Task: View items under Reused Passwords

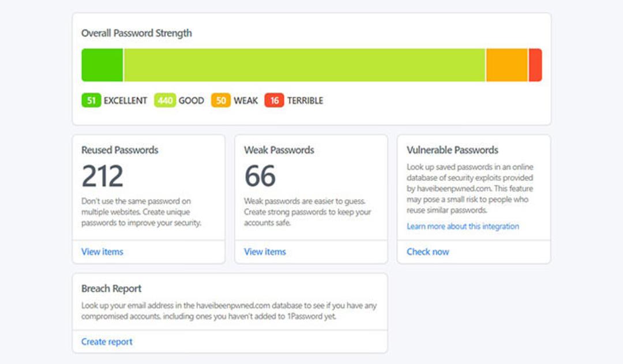Action: (x=103, y=252)
